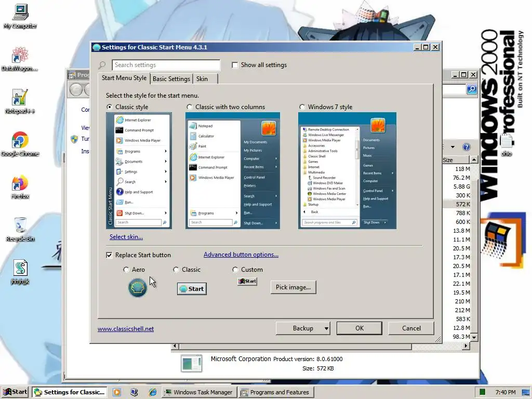The width and height of the screenshot is (532, 399).
Task: Click the Custom Start button preview image
Action: coord(247,281)
